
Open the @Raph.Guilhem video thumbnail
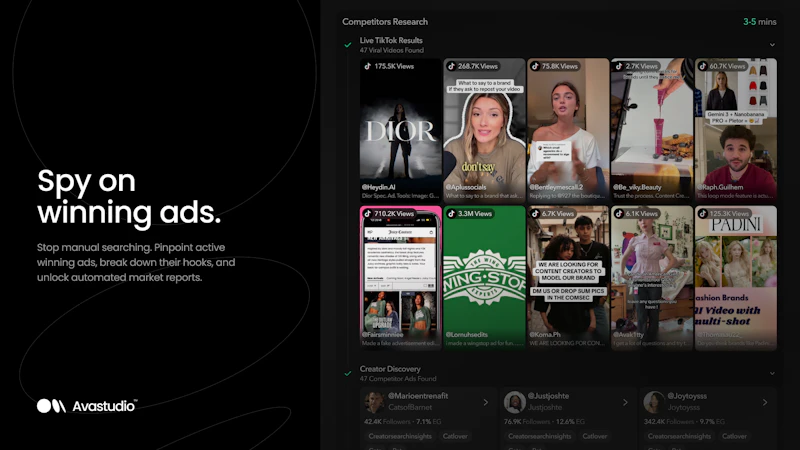click(x=736, y=131)
